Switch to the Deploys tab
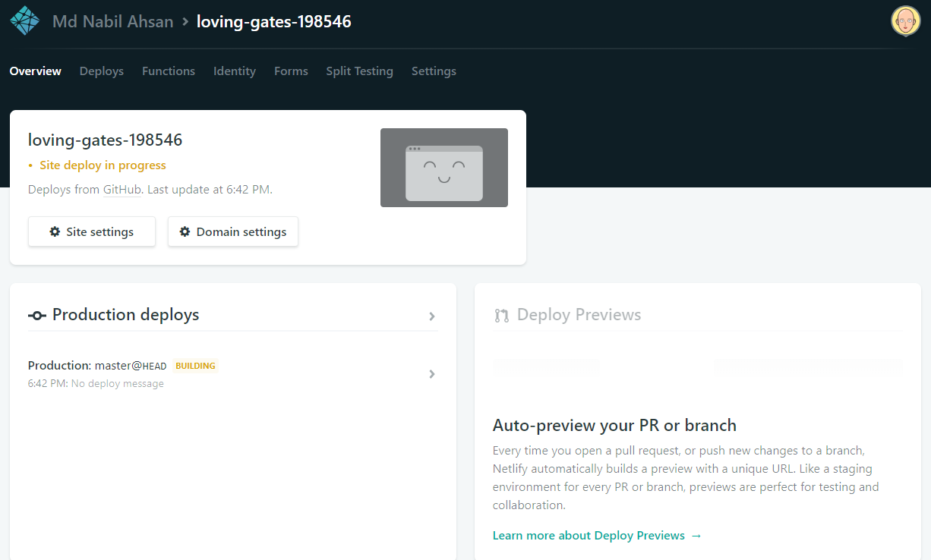This screenshot has width=931, height=560. coord(102,71)
